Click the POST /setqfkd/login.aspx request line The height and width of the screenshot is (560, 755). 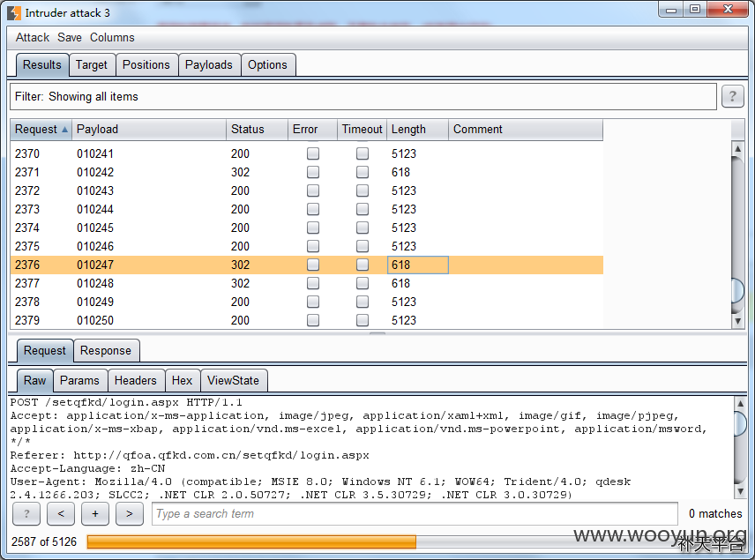126,402
